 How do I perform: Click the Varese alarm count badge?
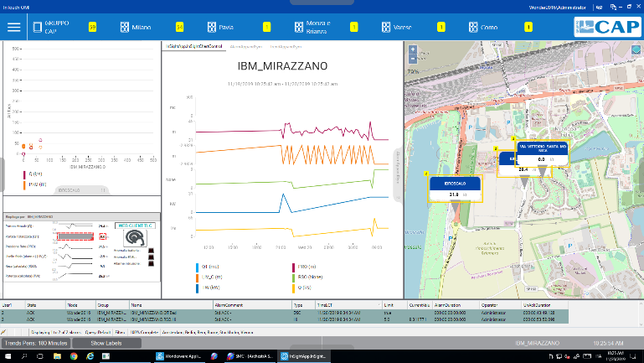coord(441,27)
